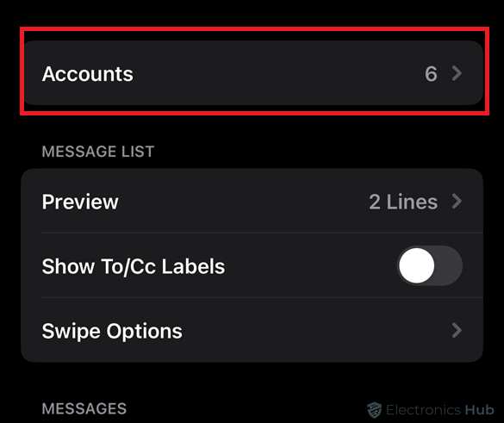Tap the 2 Lines preview value
The image size is (504, 423).
point(403,202)
